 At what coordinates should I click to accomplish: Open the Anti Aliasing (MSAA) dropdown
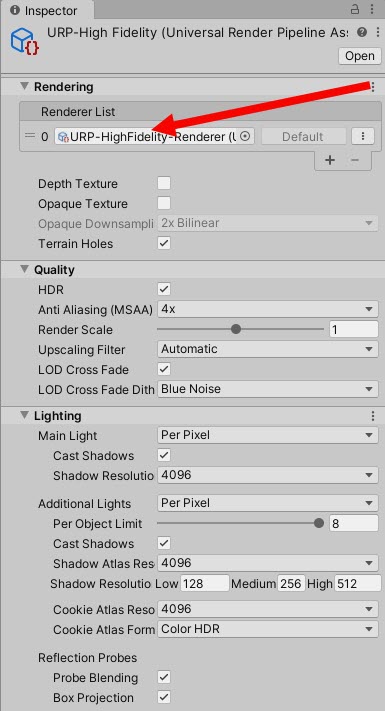[268, 310]
